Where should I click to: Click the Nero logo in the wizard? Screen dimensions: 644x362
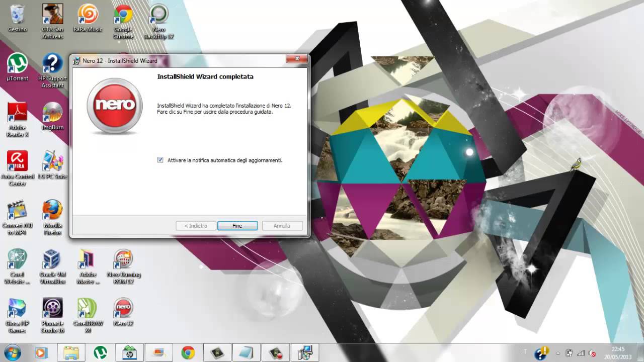(115, 106)
